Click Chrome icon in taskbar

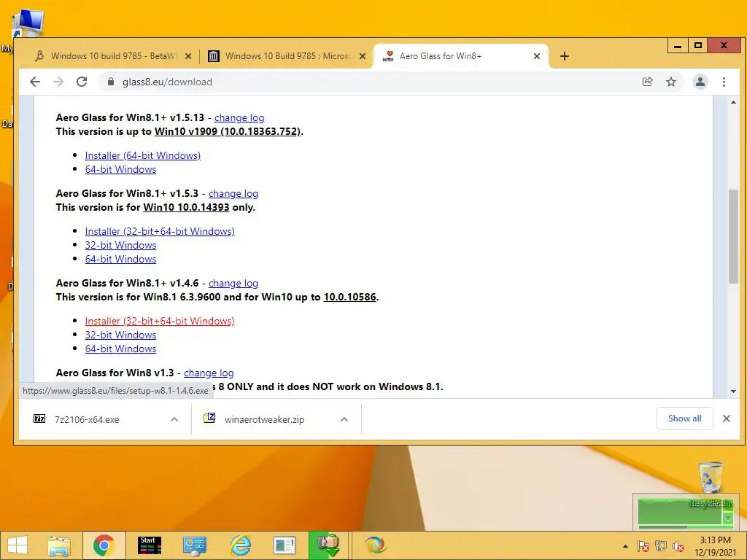coord(104,545)
